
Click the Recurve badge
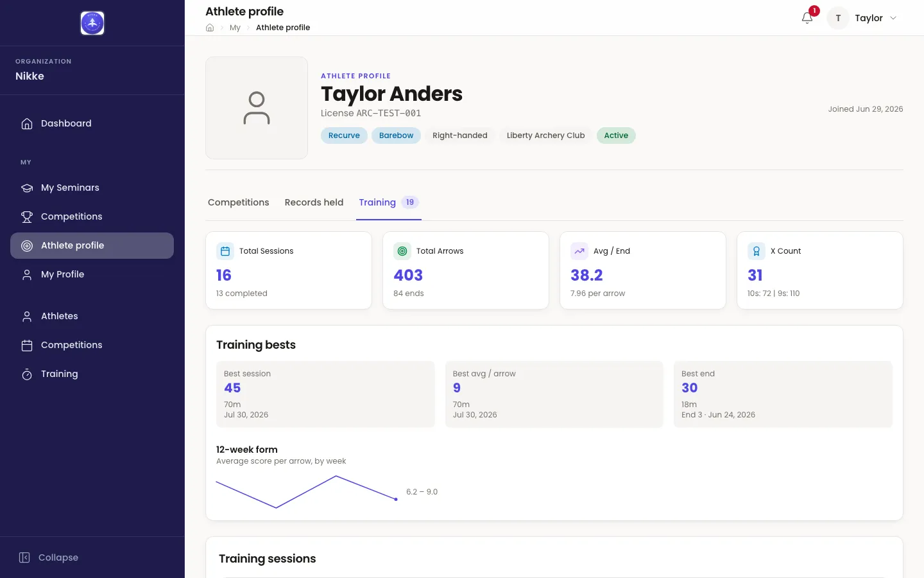[x=344, y=136]
